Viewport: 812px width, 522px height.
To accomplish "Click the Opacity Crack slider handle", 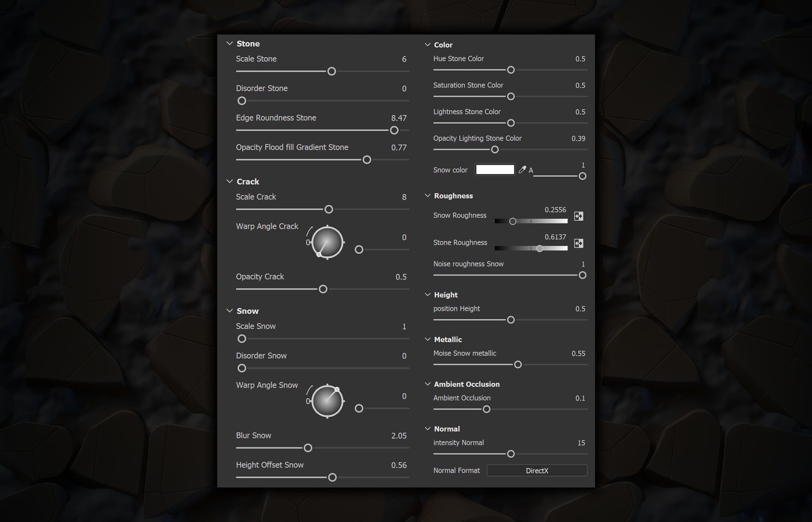I will click(323, 289).
